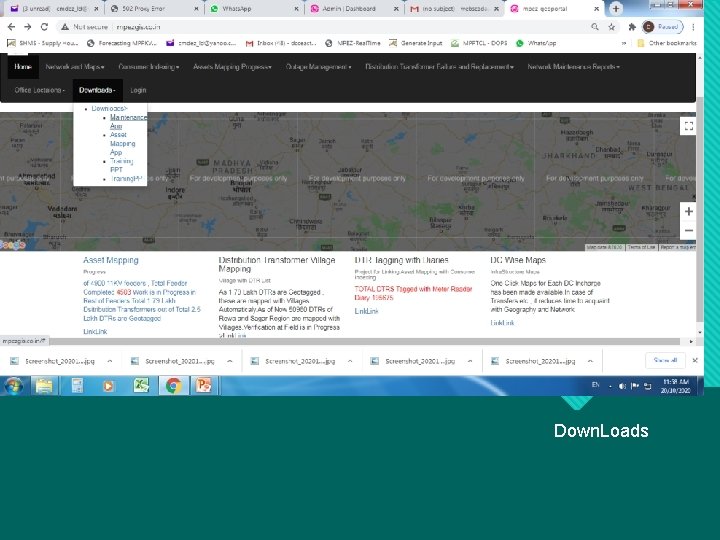Click the horizontal page scrollbar

[x=364, y=341]
